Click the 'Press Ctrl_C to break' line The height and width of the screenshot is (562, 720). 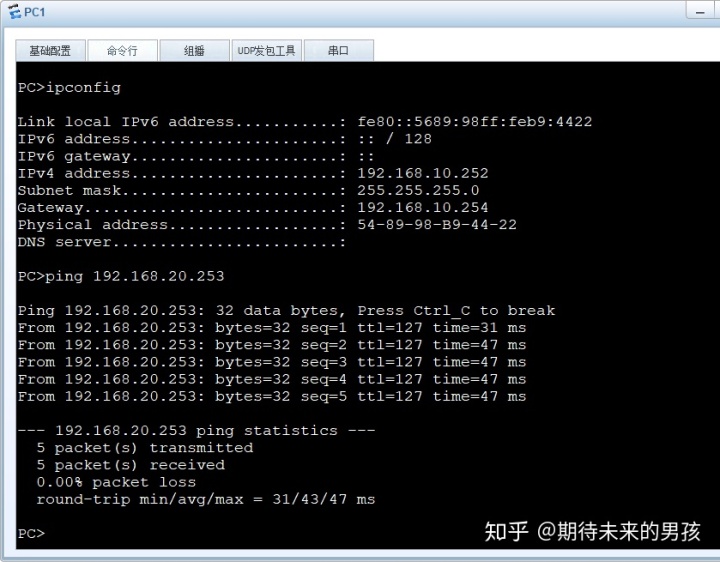pyautogui.click(x=287, y=311)
